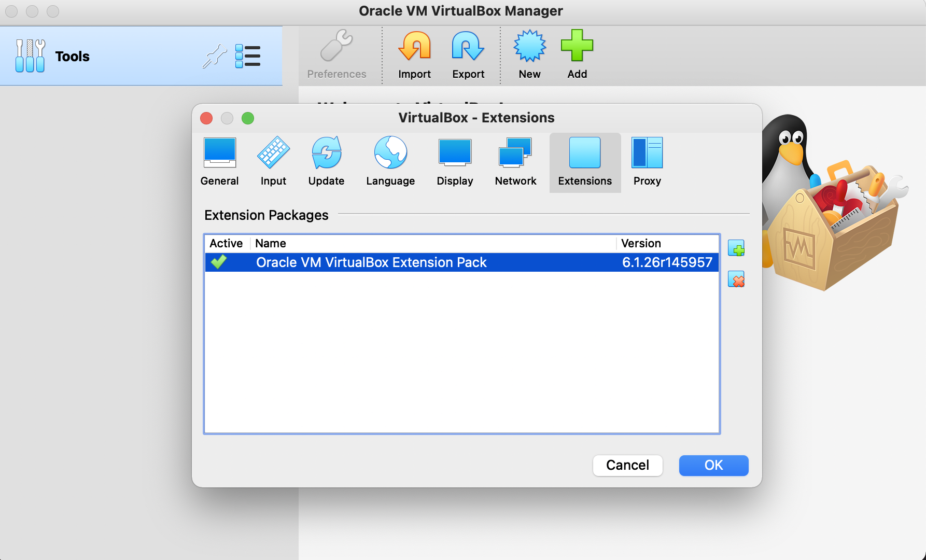Open the Network preferences tab
The width and height of the screenshot is (926, 560).
tap(515, 162)
